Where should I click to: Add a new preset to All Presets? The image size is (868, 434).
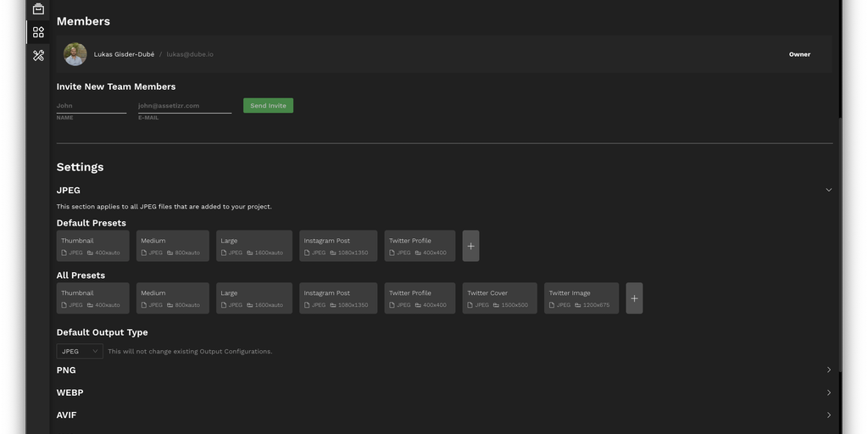point(634,298)
